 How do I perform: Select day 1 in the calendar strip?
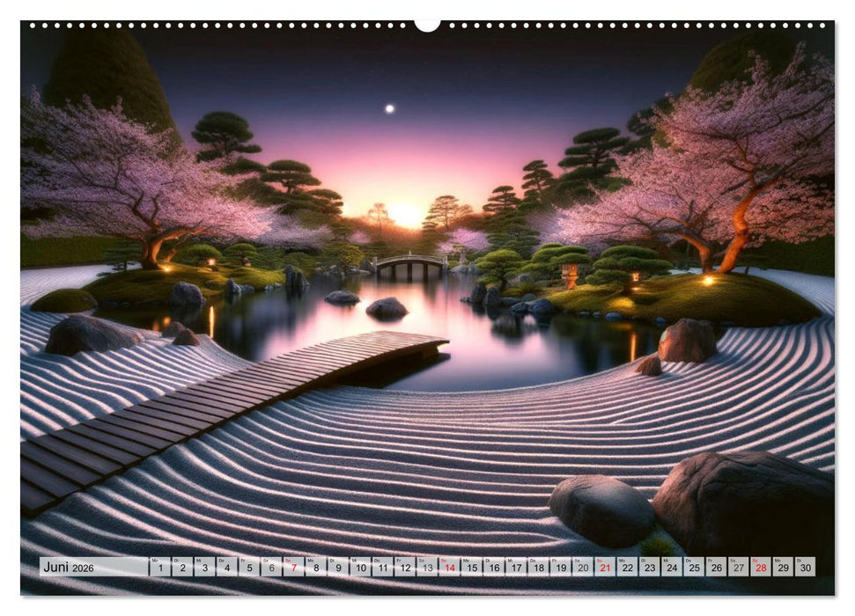[x=159, y=568]
